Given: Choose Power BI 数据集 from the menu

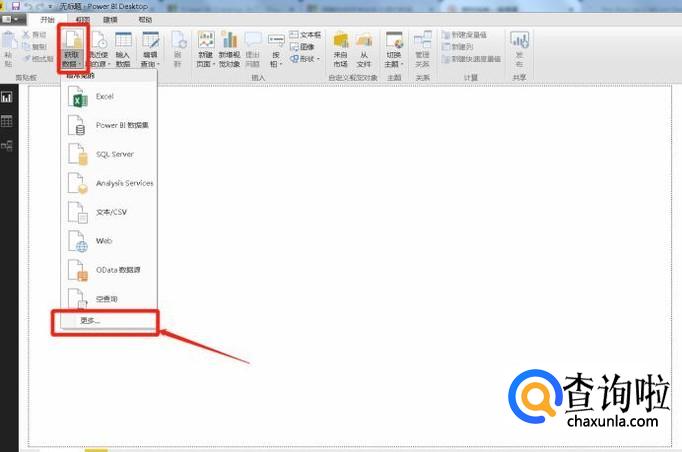Looking at the screenshot, I should click(x=109, y=125).
